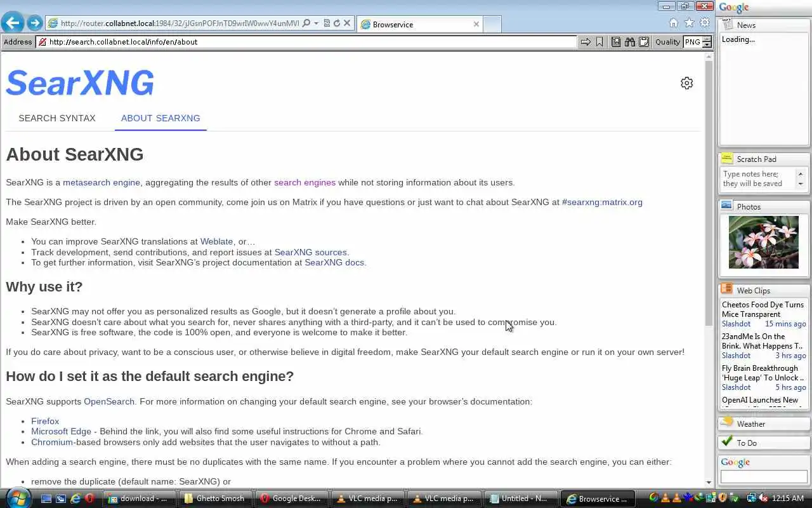Open a new blank tab
Image resolution: width=812 pixels, height=508 pixels.
point(492,24)
